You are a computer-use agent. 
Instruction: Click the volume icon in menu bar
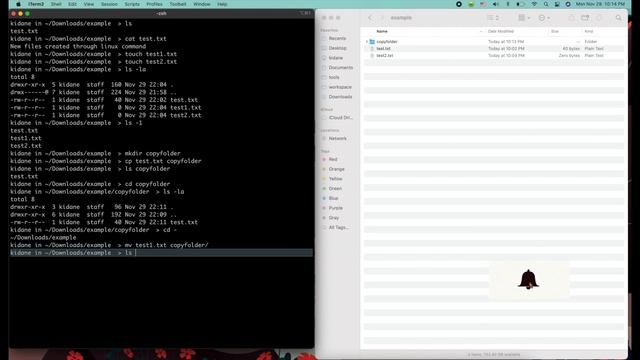click(x=496, y=4)
